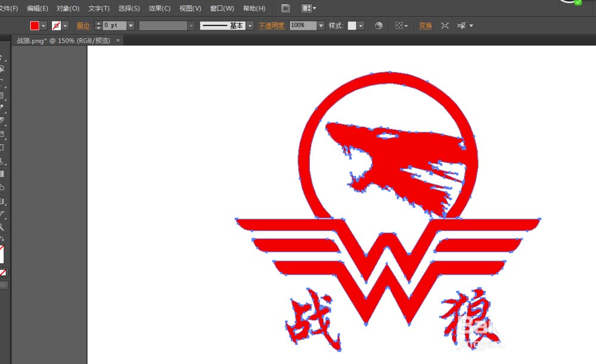The height and width of the screenshot is (364, 596).
Task: Open the 选择(S) menu
Action: [x=129, y=8]
